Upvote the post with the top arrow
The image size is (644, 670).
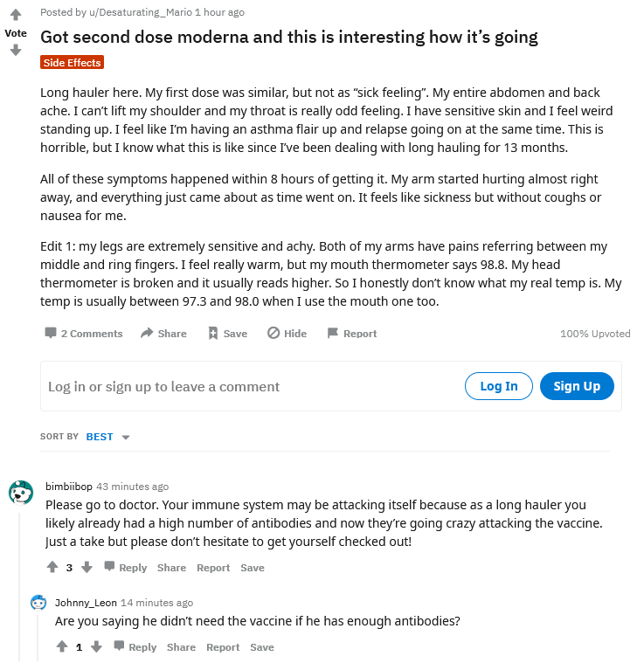[x=16, y=15]
